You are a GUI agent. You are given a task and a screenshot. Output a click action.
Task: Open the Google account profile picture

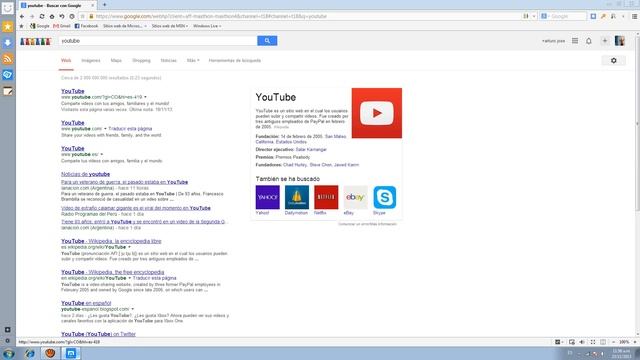click(x=620, y=41)
